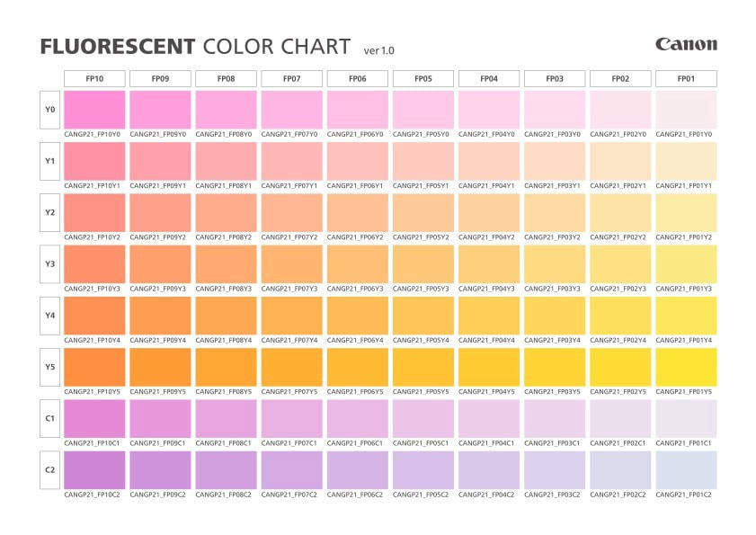
Task: Click the CANGP21_FP07Y2 swatch label
Action: click(290, 237)
